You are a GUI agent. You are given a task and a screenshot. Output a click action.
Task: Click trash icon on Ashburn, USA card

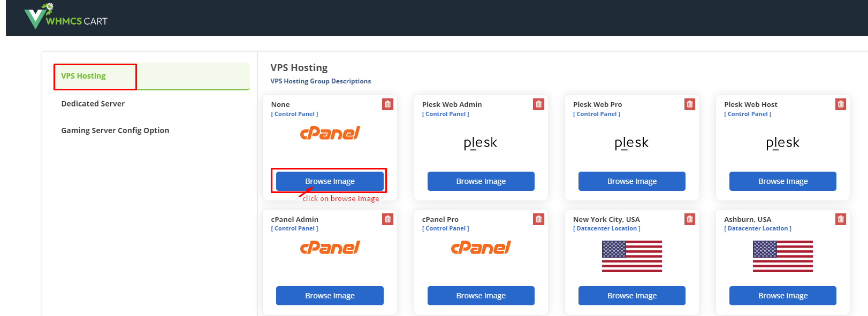[x=841, y=219]
